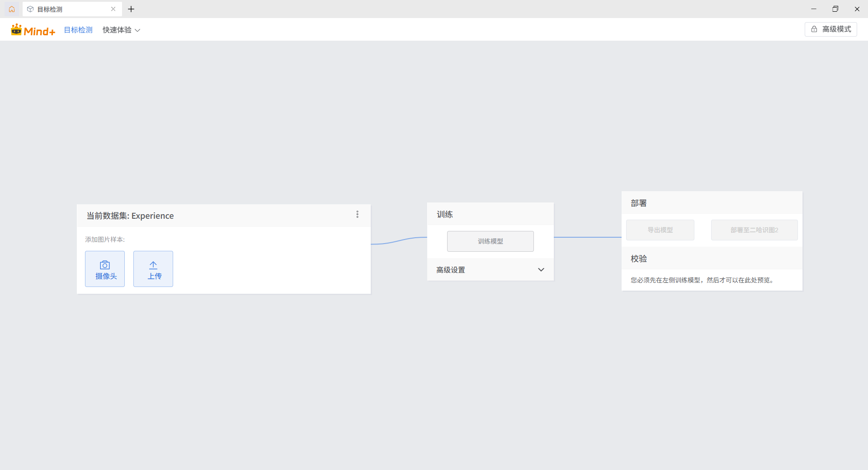
Task: Open the camera capture option
Action: pyautogui.click(x=105, y=269)
